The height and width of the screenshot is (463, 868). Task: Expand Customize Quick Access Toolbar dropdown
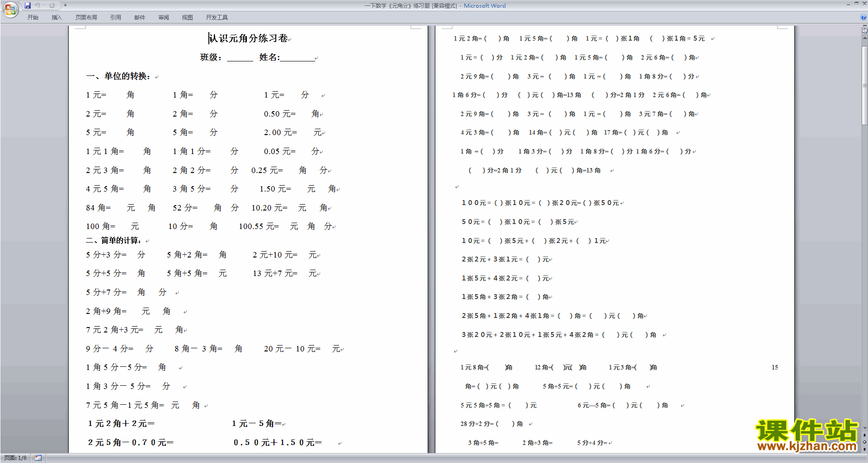pos(65,5)
